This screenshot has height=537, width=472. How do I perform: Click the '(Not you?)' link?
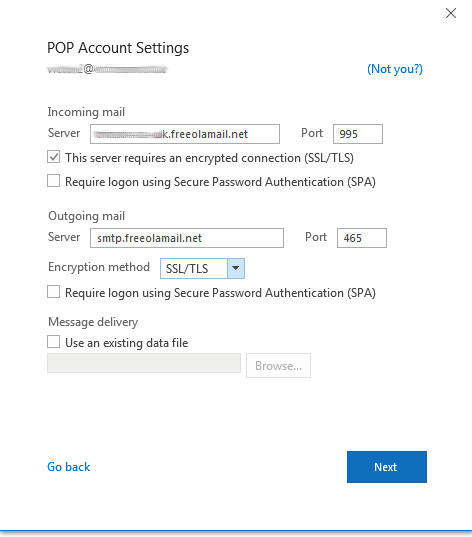pos(395,69)
